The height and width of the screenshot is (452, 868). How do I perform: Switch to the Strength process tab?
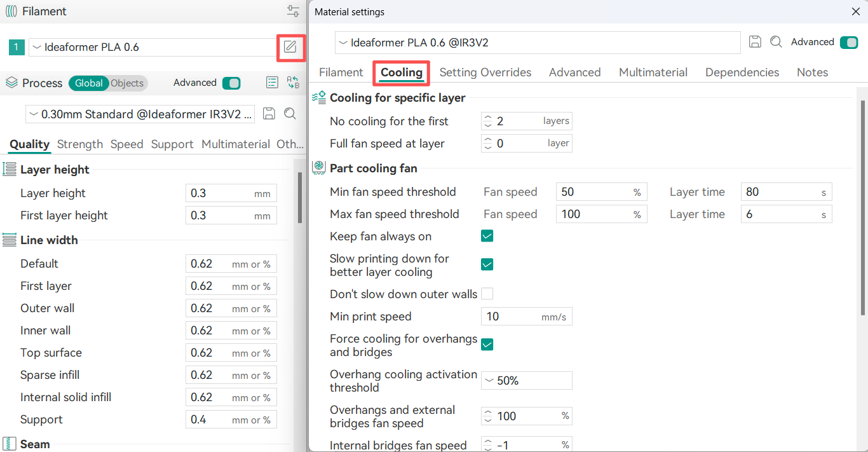coord(80,144)
